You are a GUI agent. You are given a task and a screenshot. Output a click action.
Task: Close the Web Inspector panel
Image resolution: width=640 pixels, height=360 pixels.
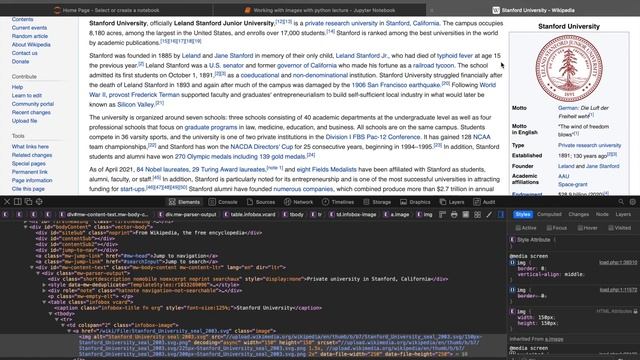click(x=7, y=202)
